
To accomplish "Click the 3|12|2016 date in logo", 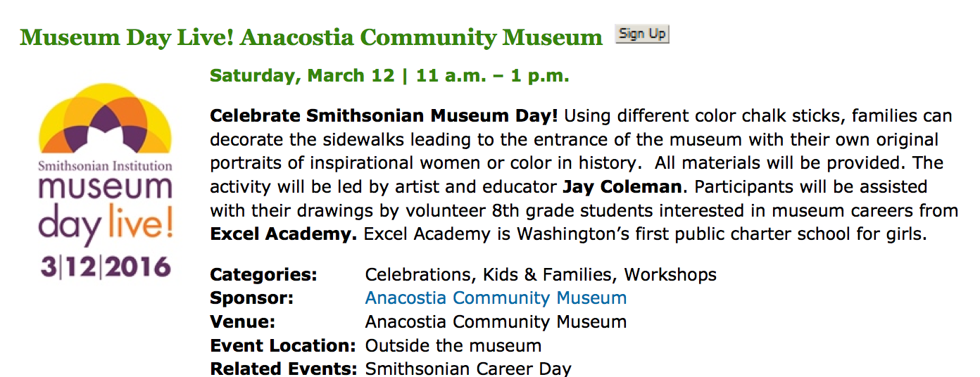I will click(106, 267).
